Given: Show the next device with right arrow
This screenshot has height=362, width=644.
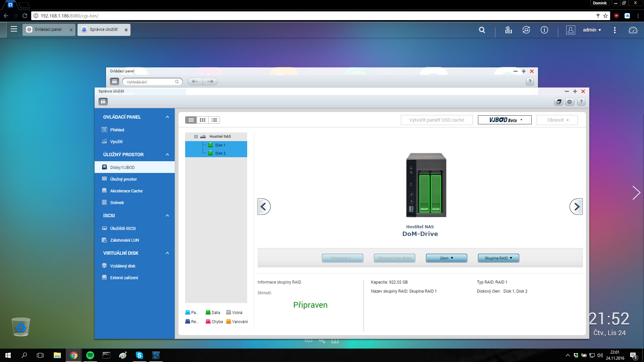Looking at the screenshot, I should click(x=576, y=207).
